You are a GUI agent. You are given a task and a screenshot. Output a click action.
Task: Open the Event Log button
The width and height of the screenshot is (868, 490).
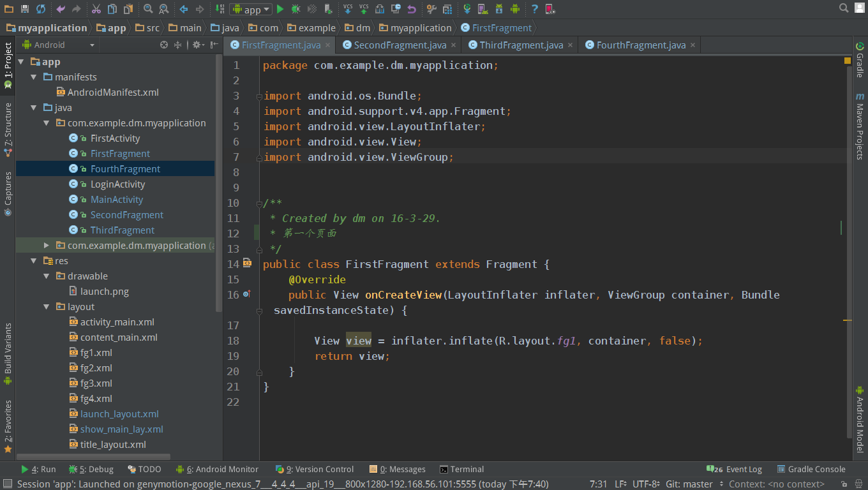(734, 469)
